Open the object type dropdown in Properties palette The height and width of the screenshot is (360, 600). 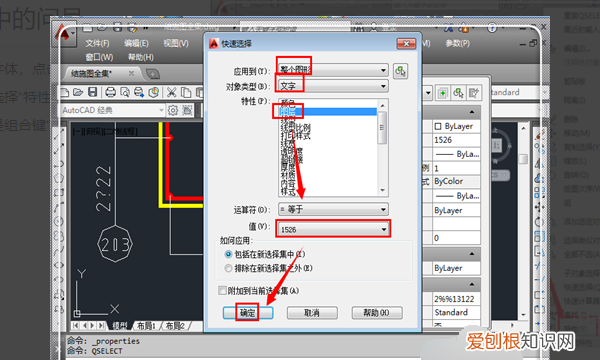tap(428, 93)
